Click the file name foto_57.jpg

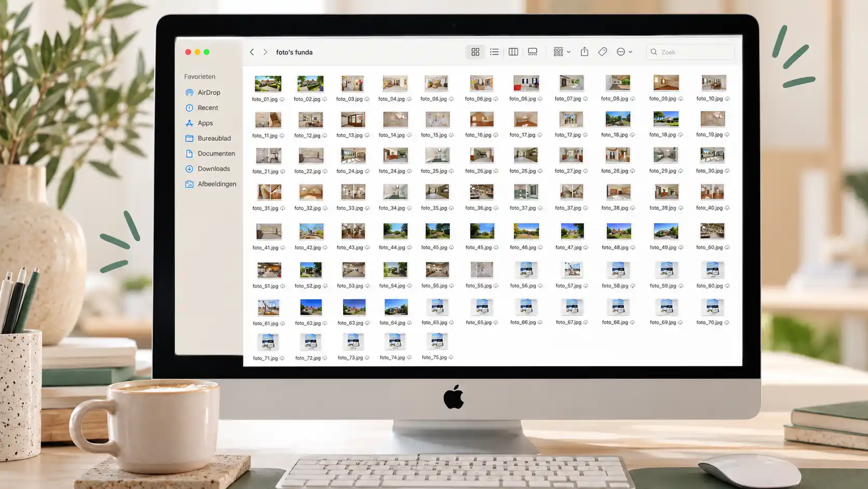568,286
